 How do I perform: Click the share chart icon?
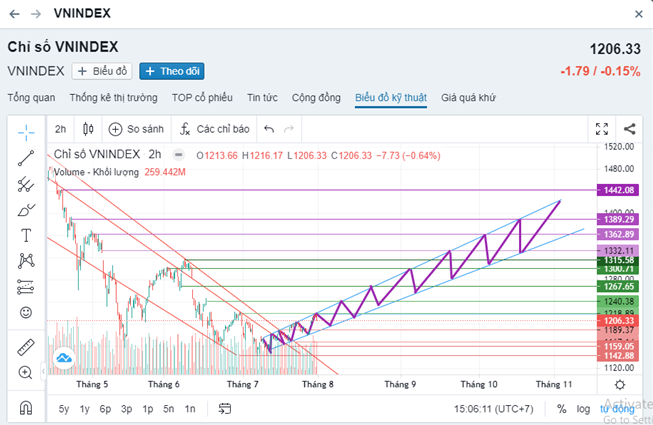tap(630, 129)
